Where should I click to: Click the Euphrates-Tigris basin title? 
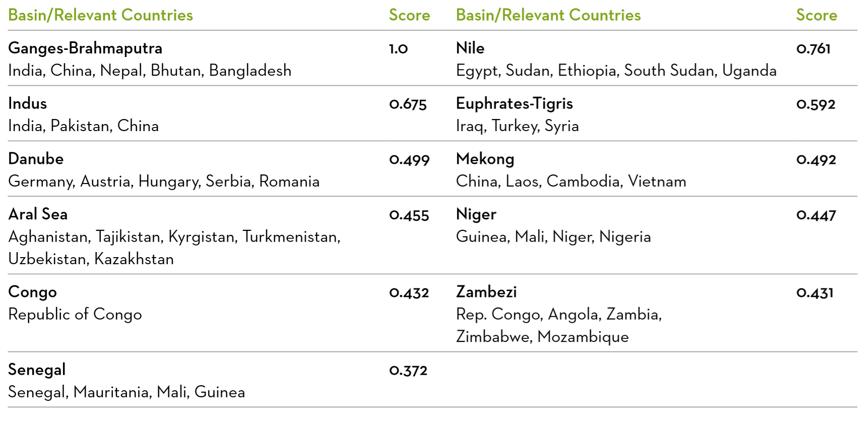(514, 104)
